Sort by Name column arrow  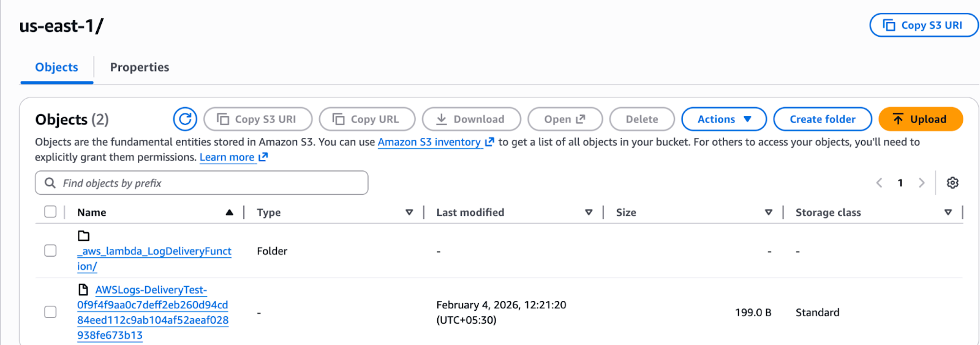(x=229, y=212)
